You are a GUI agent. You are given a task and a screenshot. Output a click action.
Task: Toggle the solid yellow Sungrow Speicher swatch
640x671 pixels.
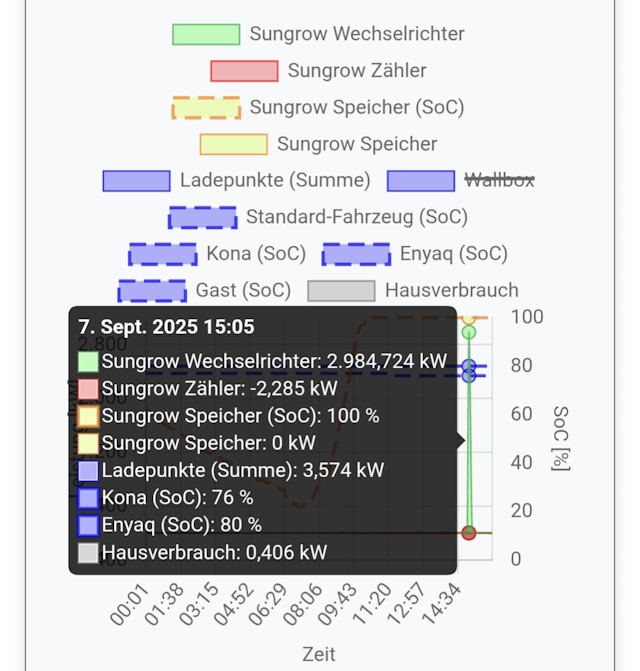[234, 145]
